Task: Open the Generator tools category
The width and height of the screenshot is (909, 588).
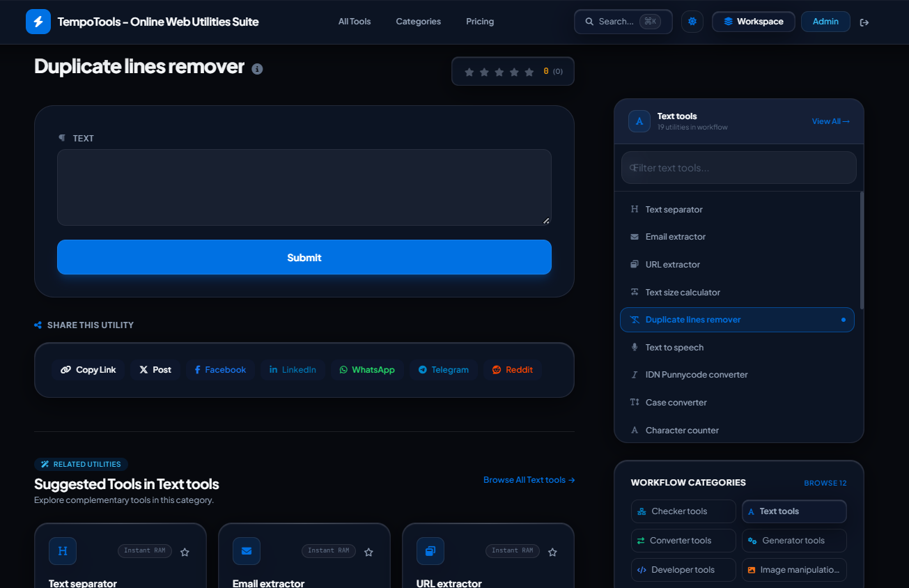Action: coord(794,541)
